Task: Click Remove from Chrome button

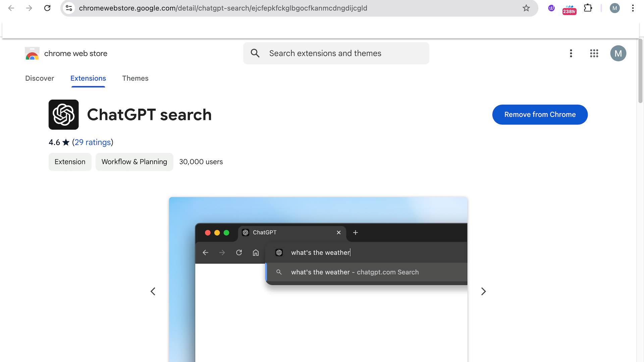Action: coord(540,115)
